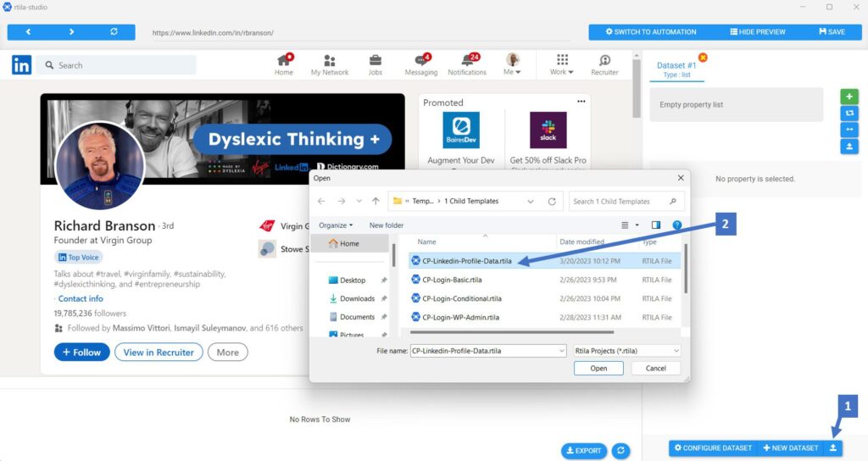The height and width of the screenshot is (461, 868).
Task: Click View in Recruiter button
Action: coord(159,353)
